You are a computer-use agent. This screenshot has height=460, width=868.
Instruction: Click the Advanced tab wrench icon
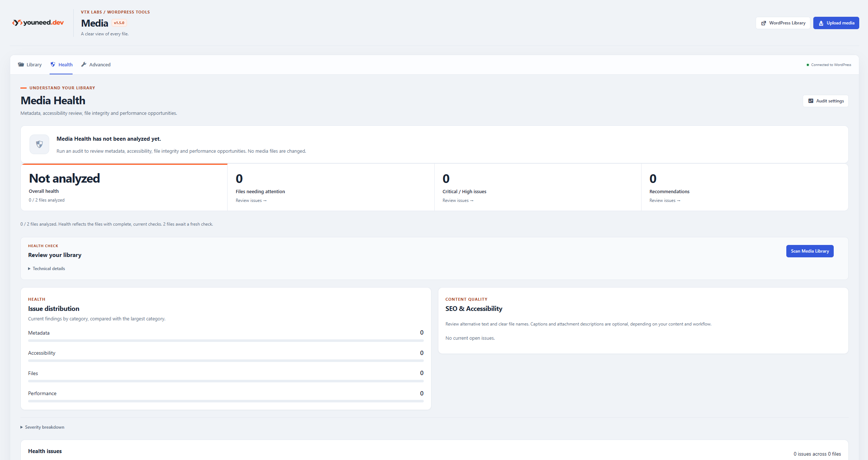[x=84, y=65]
